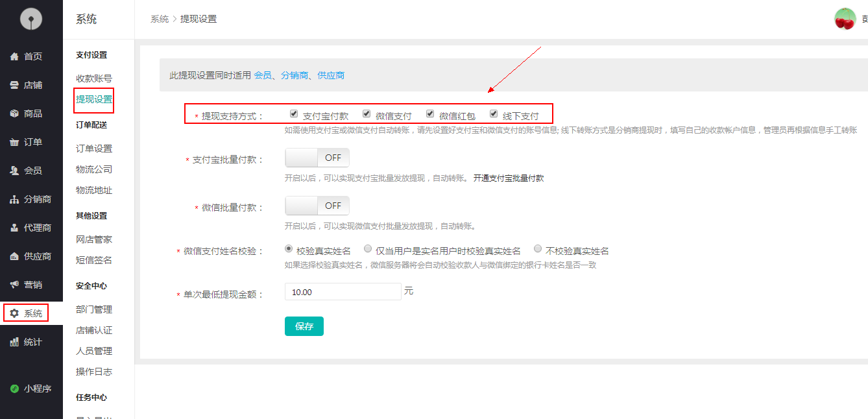Open 会员 member icon in sidebar
Viewport: 868px width, 419px height.
[x=14, y=171]
